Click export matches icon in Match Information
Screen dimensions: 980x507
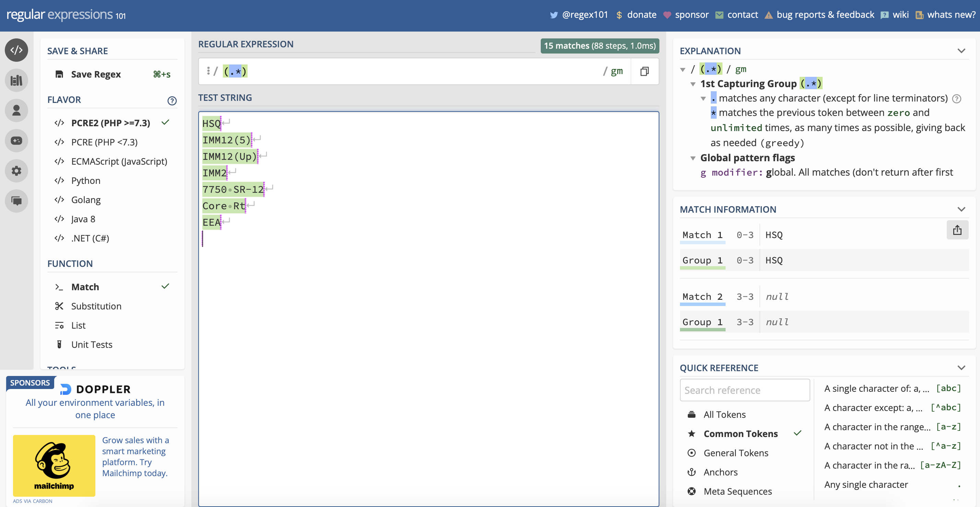point(957,230)
